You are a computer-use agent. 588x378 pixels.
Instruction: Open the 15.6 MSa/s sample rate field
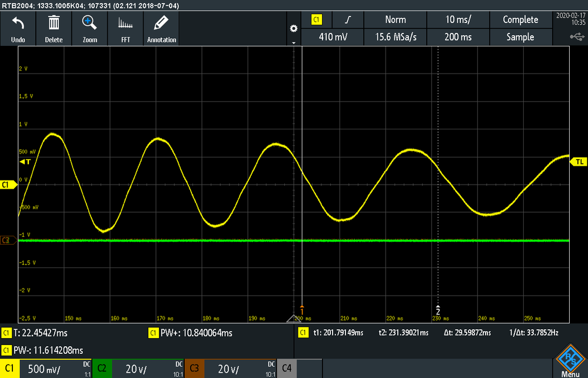tap(396, 37)
